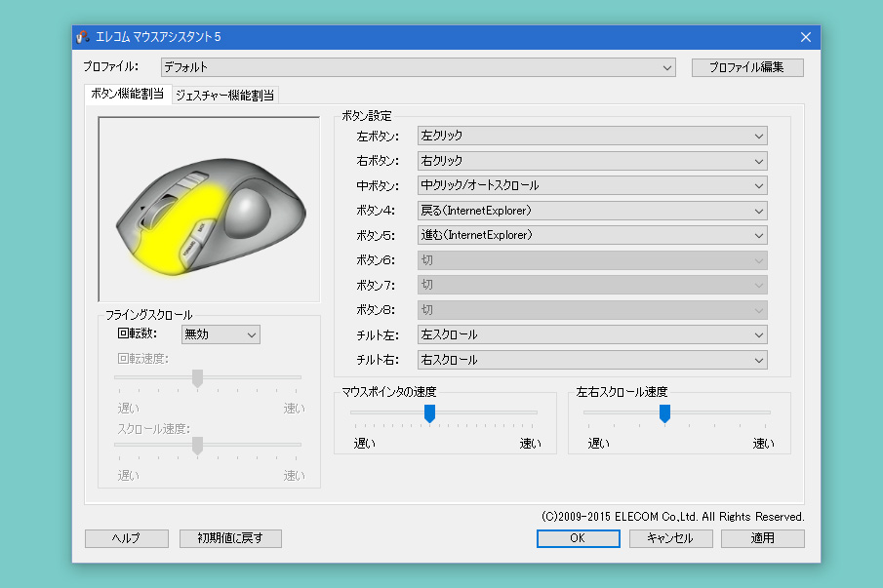Expand the 中ボタン function dropdown
This screenshot has height=588, width=883.
(592, 185)
